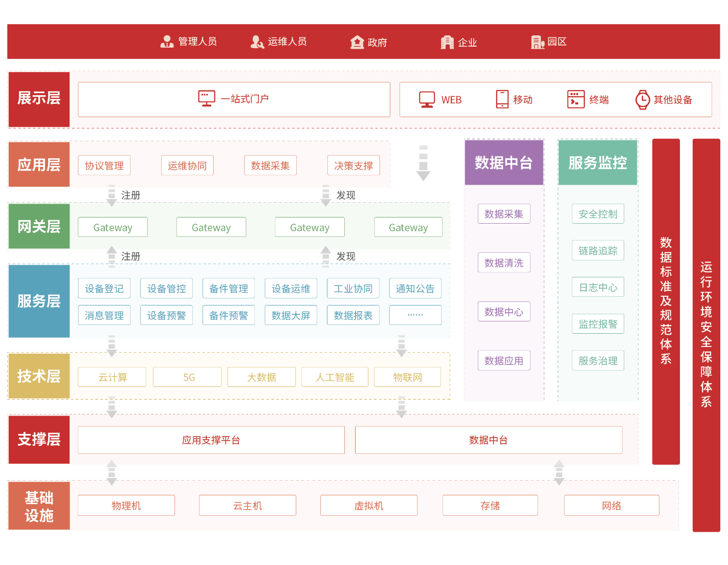The height and width of the screenshot is (565, 728).
Task: Click the 安全控制 item
Action: 598,214
